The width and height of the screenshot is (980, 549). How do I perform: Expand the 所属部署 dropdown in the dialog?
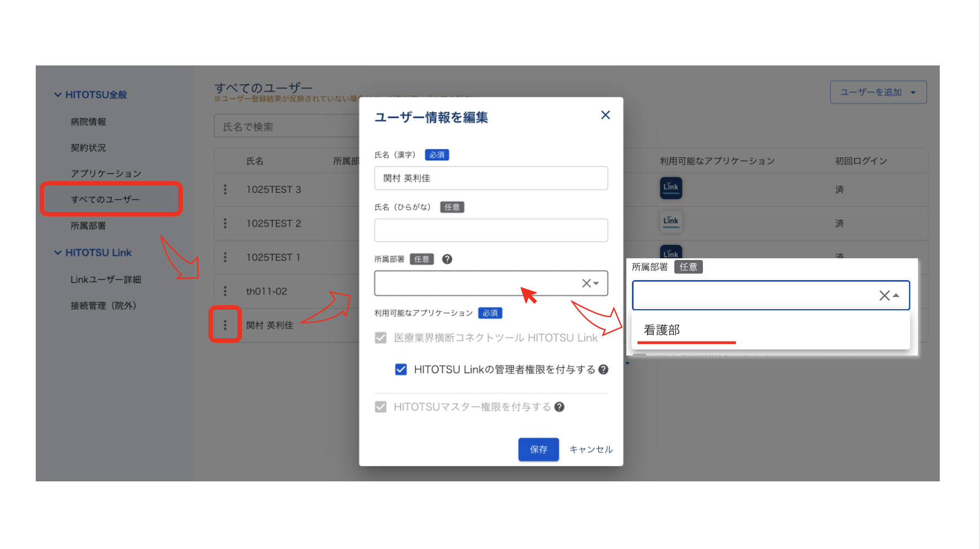point(597,283)
